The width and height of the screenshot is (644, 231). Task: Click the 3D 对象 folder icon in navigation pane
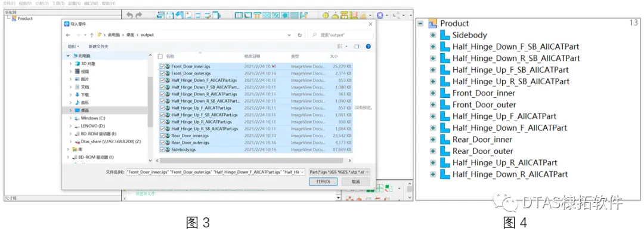[x=77, y=64]
